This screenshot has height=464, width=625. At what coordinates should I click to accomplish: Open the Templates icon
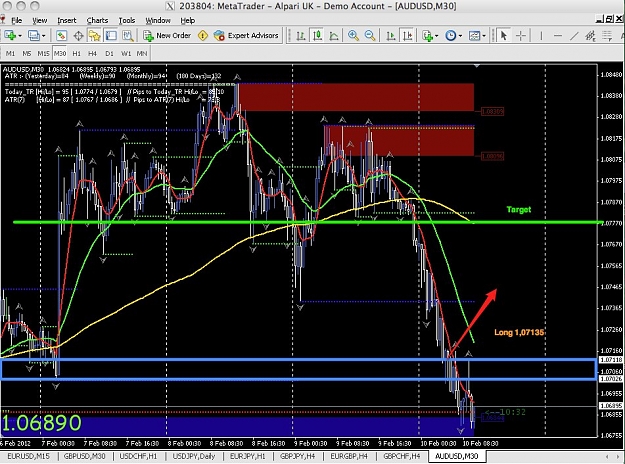click(x=474, y=36)
